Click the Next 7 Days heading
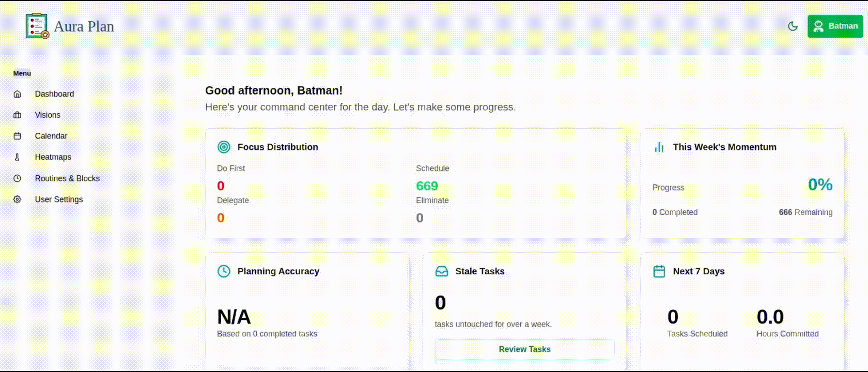This screenshot has width=868, height=372. [699, 271]
